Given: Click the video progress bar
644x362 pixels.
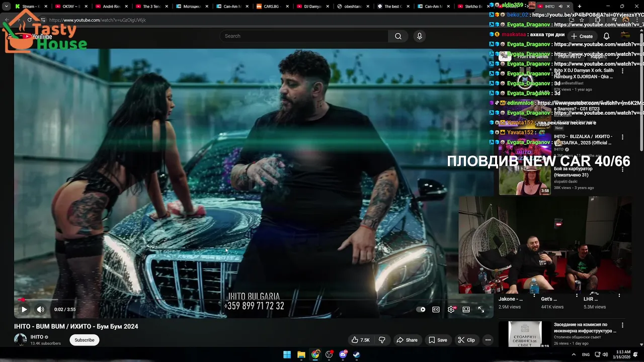Looking at the screenshot, I should (x=254, y=300).
